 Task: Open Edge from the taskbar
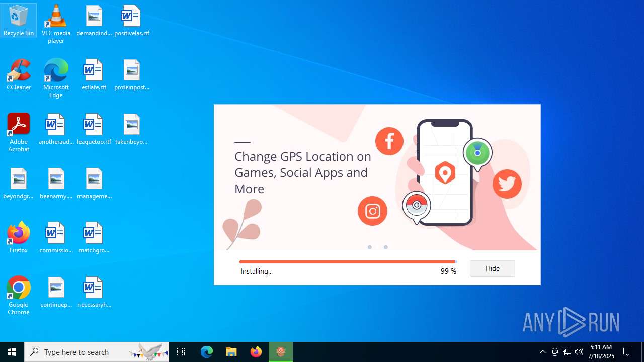click(207, 352)
